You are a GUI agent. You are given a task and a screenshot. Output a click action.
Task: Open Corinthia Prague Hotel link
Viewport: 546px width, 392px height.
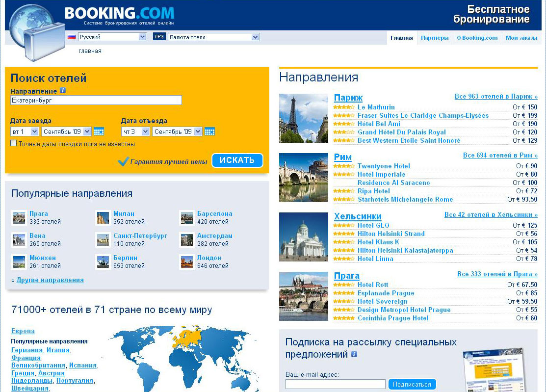[393, 318]
